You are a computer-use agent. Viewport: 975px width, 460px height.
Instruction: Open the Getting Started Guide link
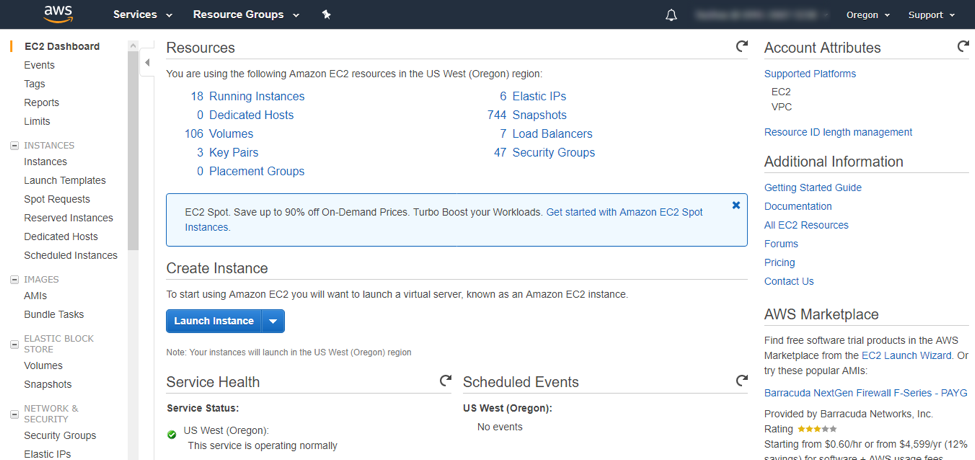click(813, 187)
